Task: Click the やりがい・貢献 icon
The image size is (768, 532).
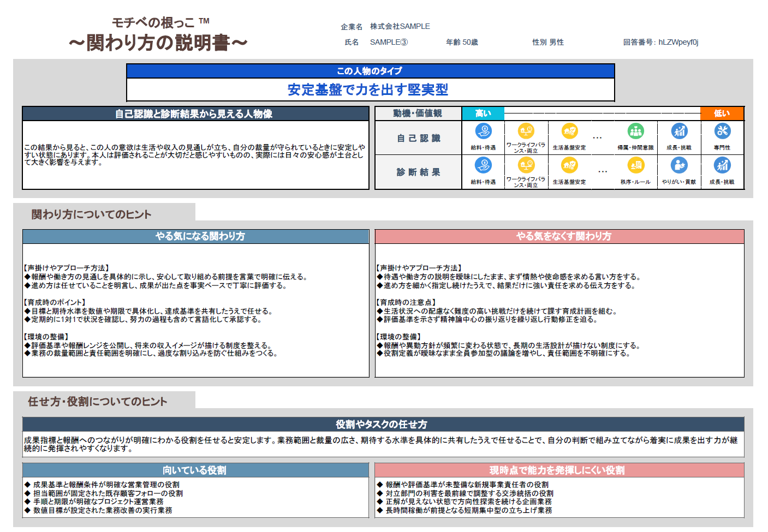Action: [x=679, y=165]
